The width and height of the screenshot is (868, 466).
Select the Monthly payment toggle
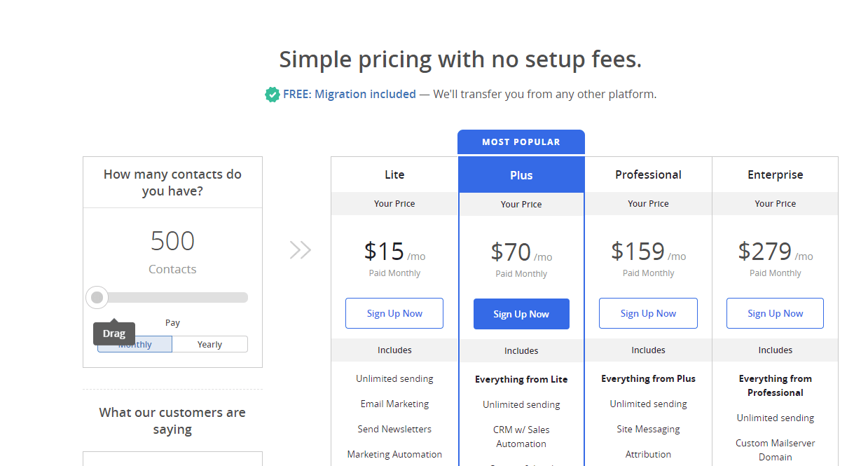coord(135,344)
